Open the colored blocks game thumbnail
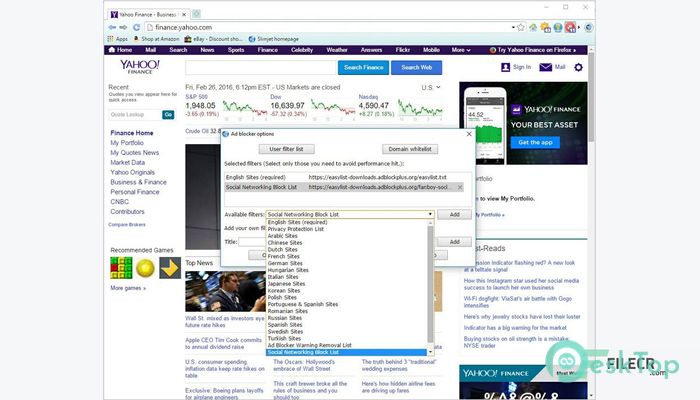This screenshot has height=400, width=700. click(x=121, y=268)
